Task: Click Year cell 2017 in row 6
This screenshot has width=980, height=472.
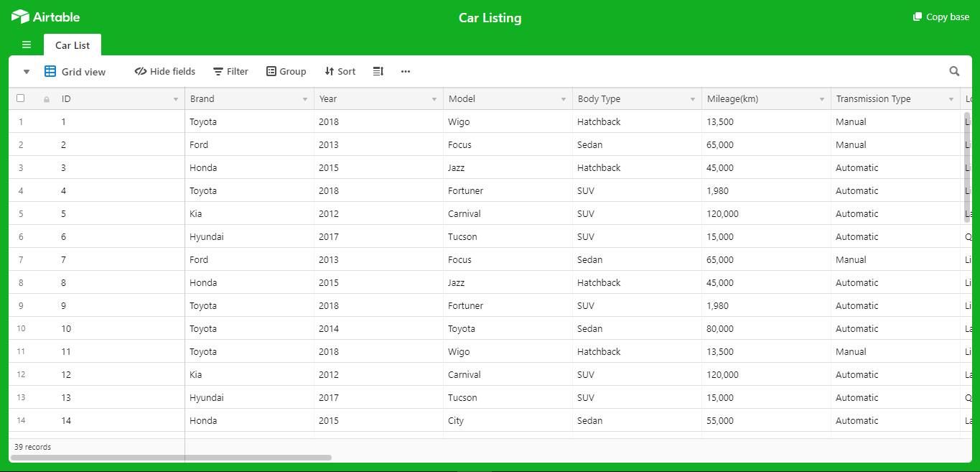Action: click(x=379, y=236)
